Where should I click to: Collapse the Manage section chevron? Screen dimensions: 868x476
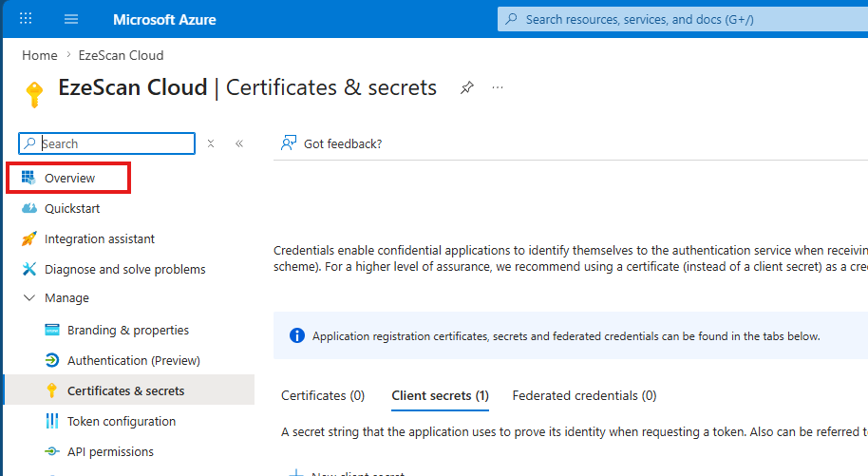pyautogui.click(x=28, y=298)
